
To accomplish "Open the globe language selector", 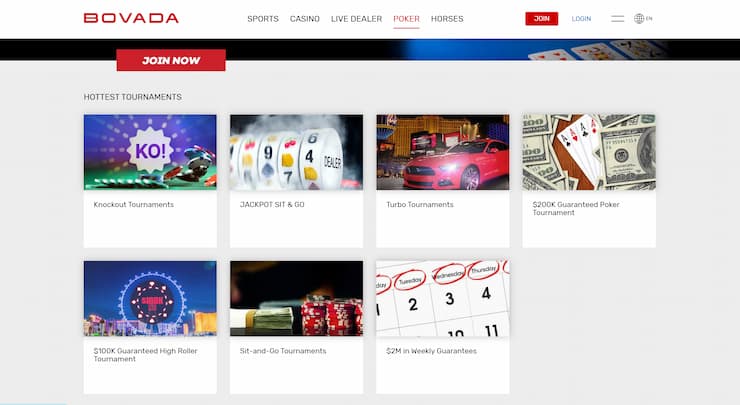I will (643, 18).
